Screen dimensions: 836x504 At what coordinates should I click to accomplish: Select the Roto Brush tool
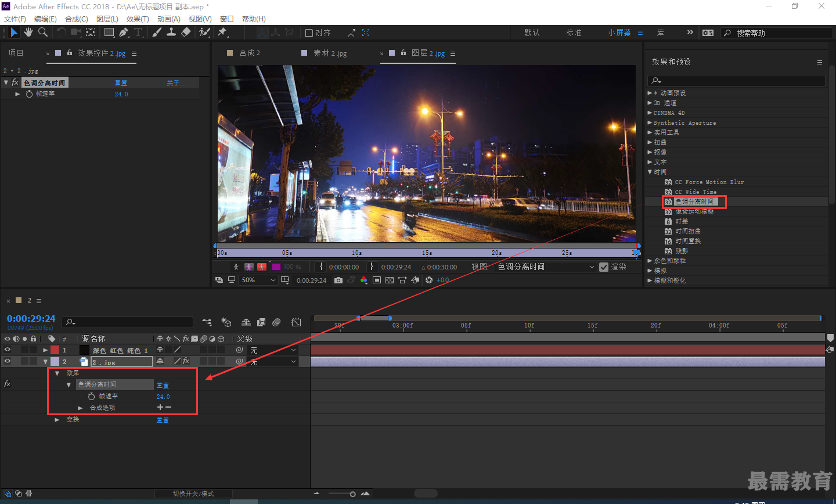(204, 33)
